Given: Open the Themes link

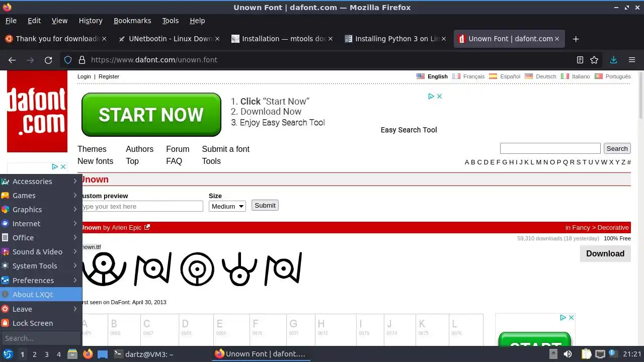Looking at the screenshot, I should point(92,149).
